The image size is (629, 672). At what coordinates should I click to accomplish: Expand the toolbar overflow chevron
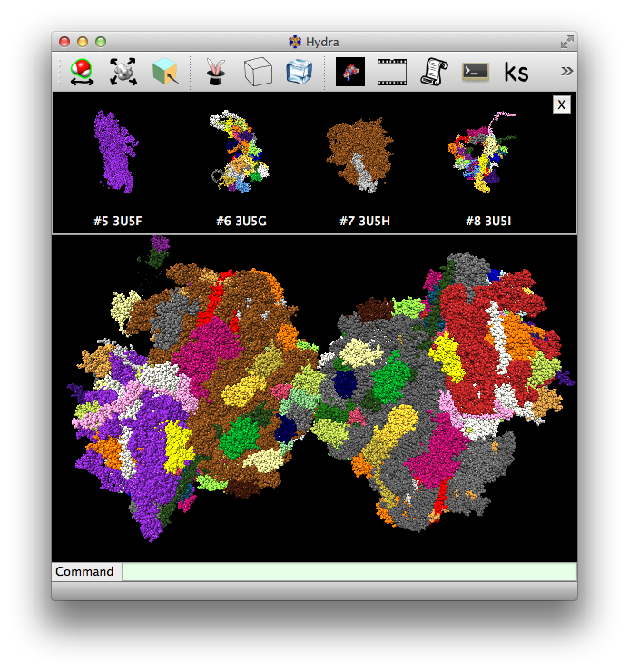click(x=566, y=71)
